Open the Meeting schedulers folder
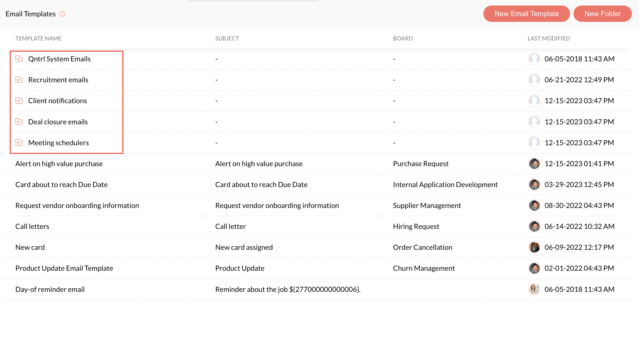 click(x=58, y=142)
